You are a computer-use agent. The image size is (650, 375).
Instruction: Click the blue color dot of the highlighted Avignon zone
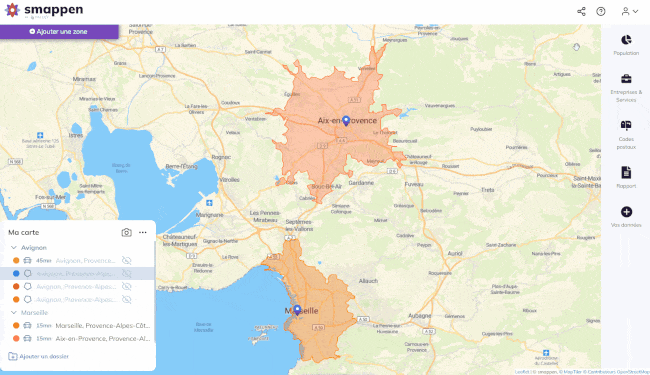click(x=16, y=273)
